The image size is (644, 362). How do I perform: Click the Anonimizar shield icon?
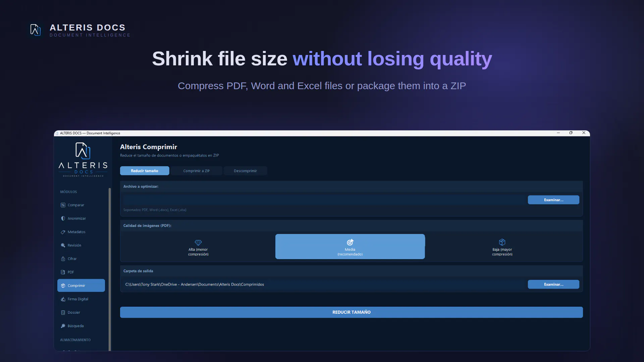[63, 219]
